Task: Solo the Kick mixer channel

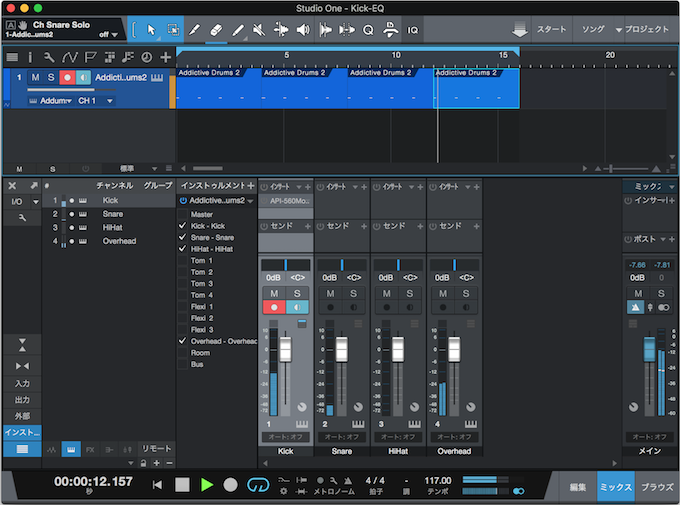Action: click(297, 293)
